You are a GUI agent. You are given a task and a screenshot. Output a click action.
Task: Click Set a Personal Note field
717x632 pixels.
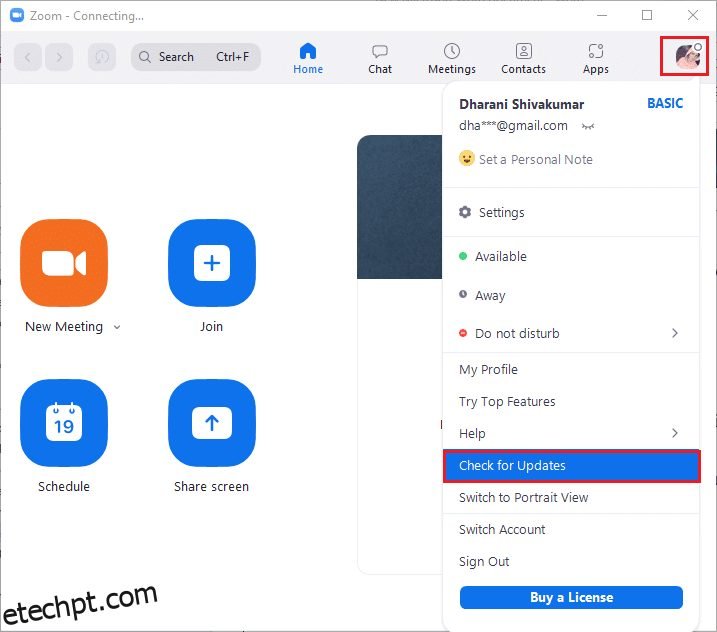point(535,160)
